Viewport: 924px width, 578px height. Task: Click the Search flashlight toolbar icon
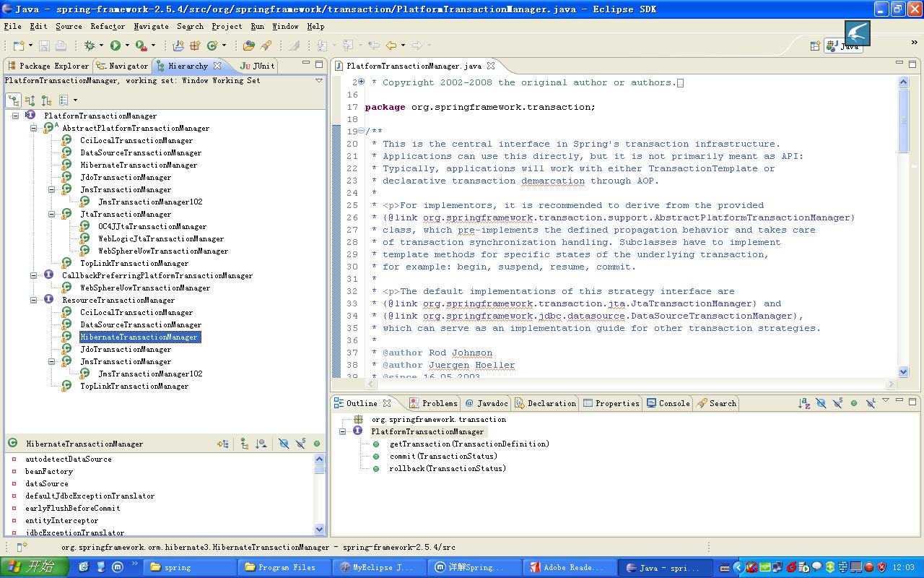tap(266, 46)
